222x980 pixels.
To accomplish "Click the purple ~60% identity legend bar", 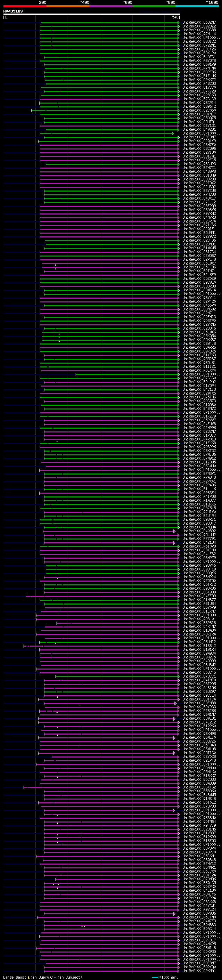I will [111, 6].
